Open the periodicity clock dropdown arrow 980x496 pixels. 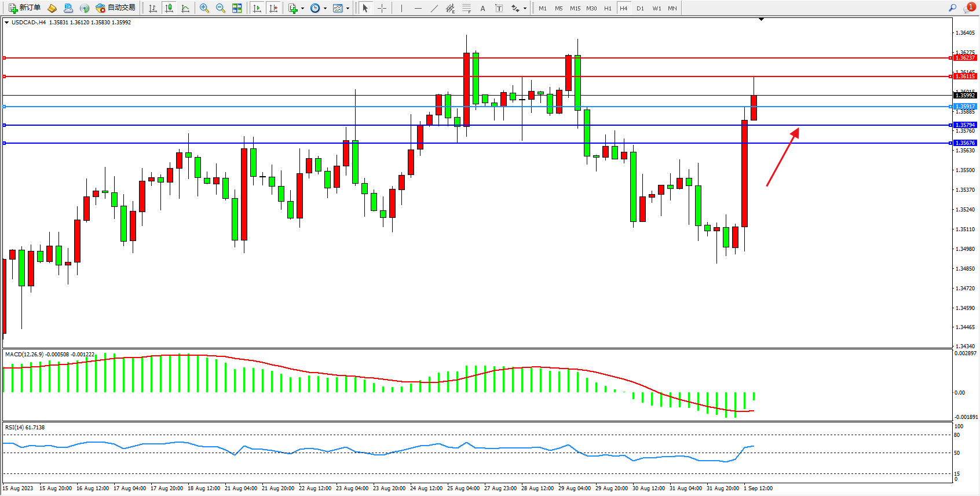[325, 8]
